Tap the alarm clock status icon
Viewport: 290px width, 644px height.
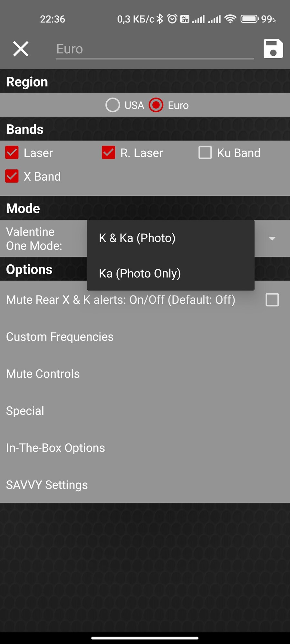pos(172,19)
